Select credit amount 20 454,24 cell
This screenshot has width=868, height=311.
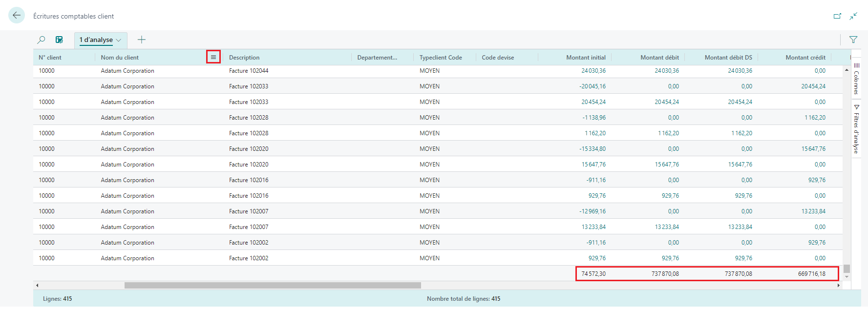pyautogui.click(x=813, y=86)
